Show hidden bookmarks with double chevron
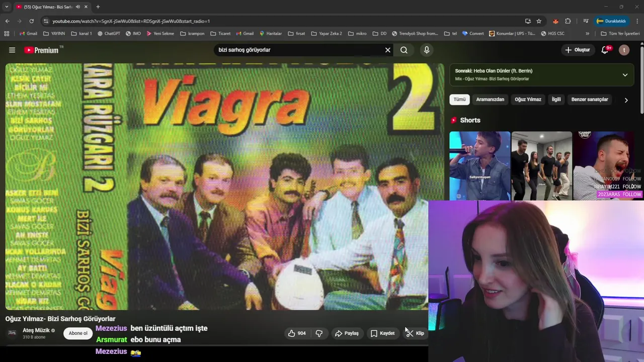644x362 pixels. (587, 34)
